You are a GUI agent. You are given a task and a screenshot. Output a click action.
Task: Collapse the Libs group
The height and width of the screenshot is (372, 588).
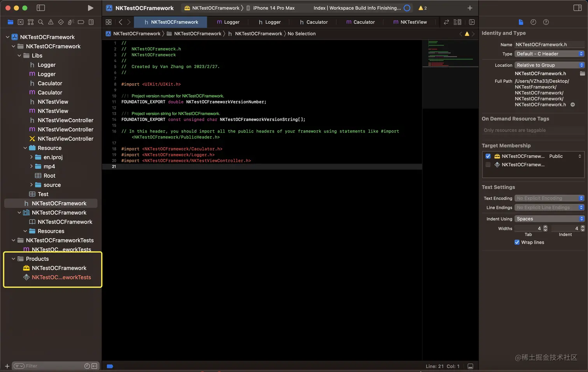[x=19, y=56]
